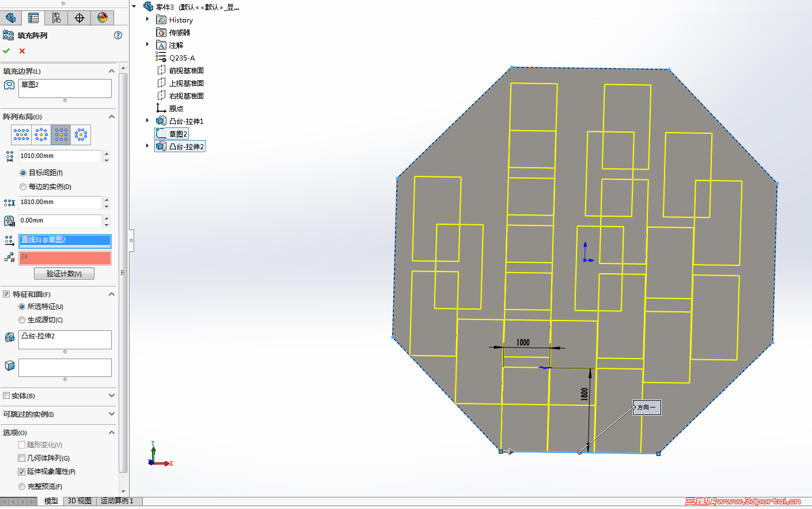Enable the 几何体阵列 checkbox
This screenshot has width=812, height=509.
point(21,458)
